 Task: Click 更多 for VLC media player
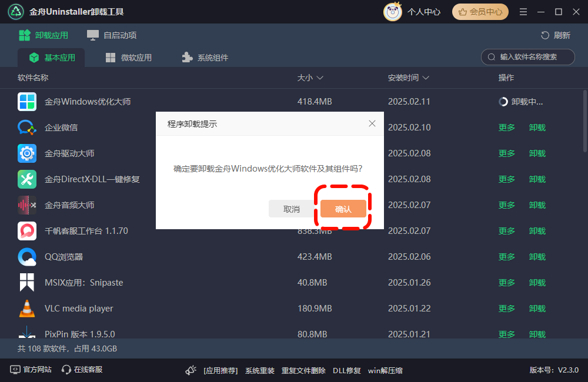point(507,309)
